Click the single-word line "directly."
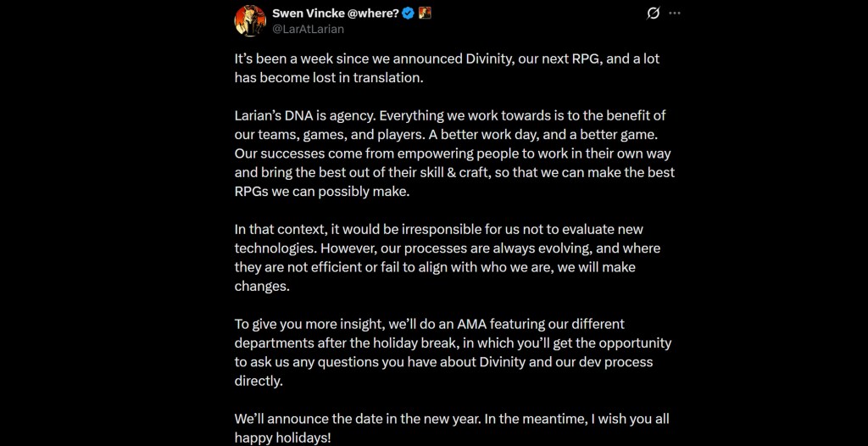This screenshot has width=868, height=446. click(259, 382)
